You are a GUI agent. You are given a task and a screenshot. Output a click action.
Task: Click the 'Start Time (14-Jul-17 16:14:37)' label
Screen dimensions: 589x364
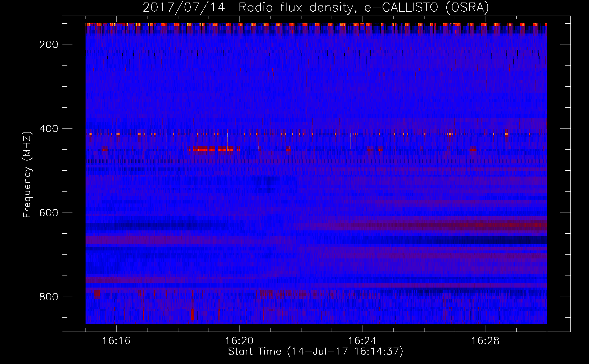pyautogui.click(x=316, y=352)
